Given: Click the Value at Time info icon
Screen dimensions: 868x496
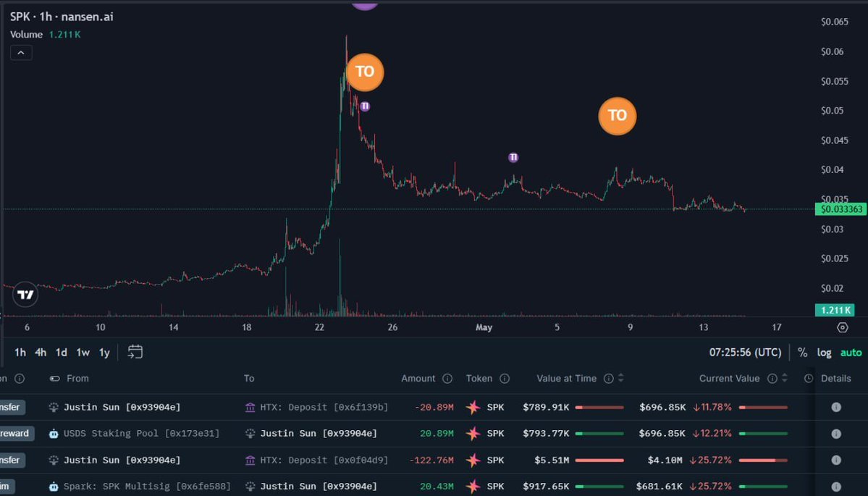Looking at the screenshot, I should click(x=608, y=379).
